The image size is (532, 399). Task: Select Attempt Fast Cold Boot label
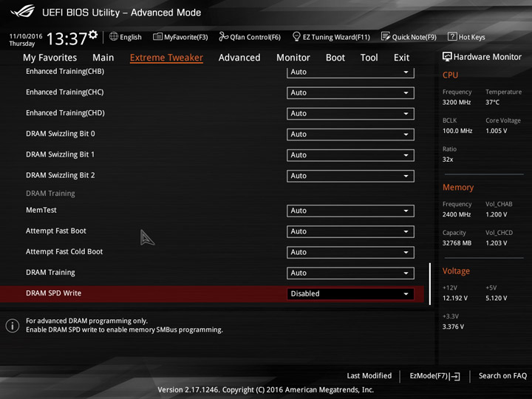coord(64,251)
